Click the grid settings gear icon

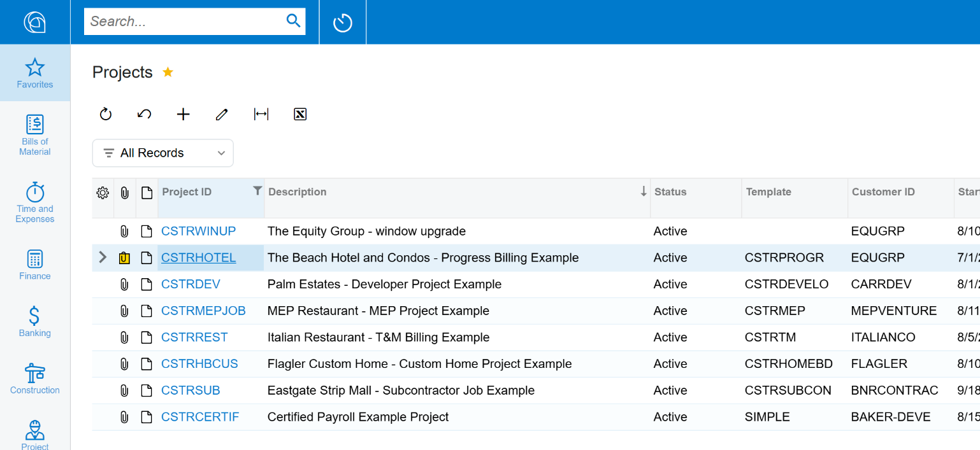tap(103, 193)
